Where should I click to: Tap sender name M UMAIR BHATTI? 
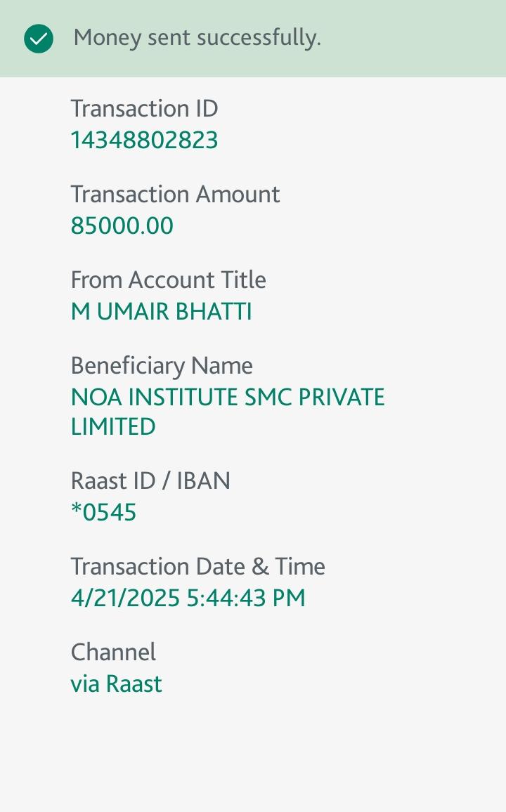[x=161, y=312]
